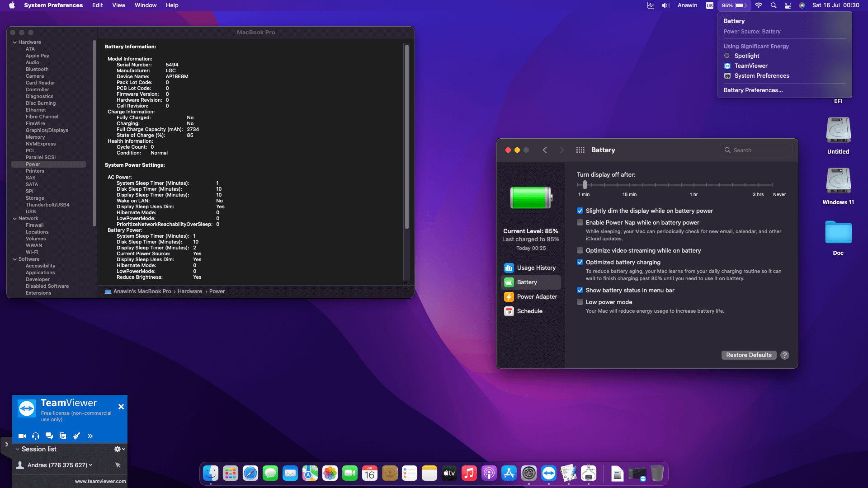Select Battery pane in sidebar
The width and height of the screenshot is (868, 488).
click(531, 282)
